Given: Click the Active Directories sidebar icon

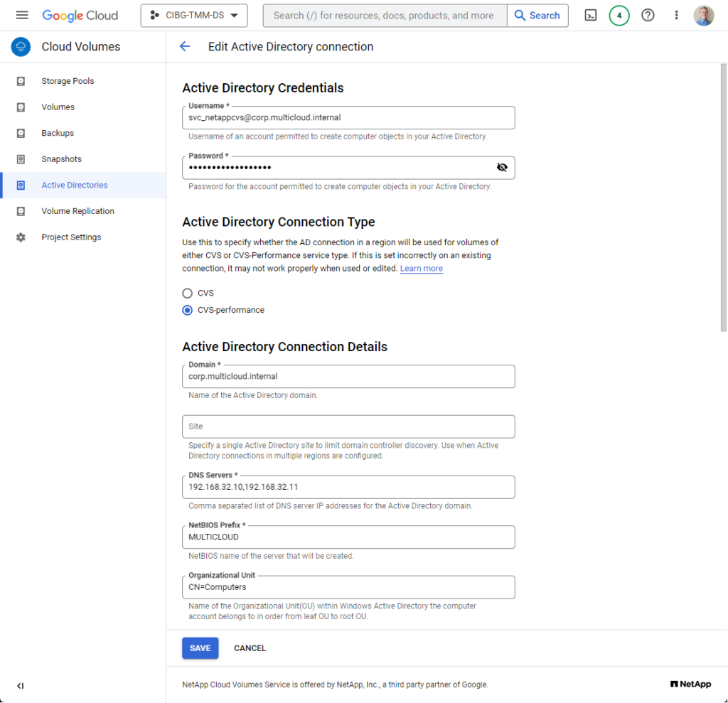Looking at the screenshot, I should (x=21, y=186).
